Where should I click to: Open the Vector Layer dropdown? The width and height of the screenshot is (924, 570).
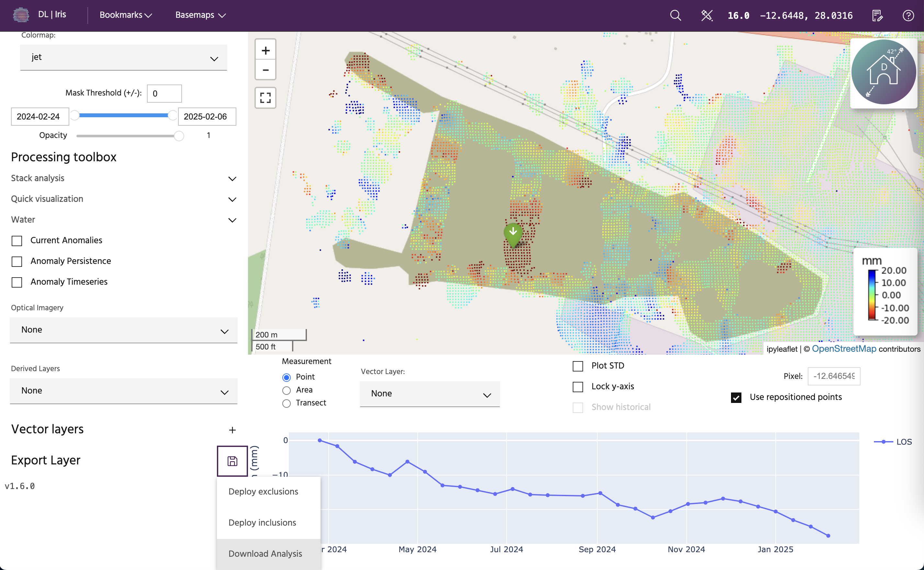pos(430,394)
